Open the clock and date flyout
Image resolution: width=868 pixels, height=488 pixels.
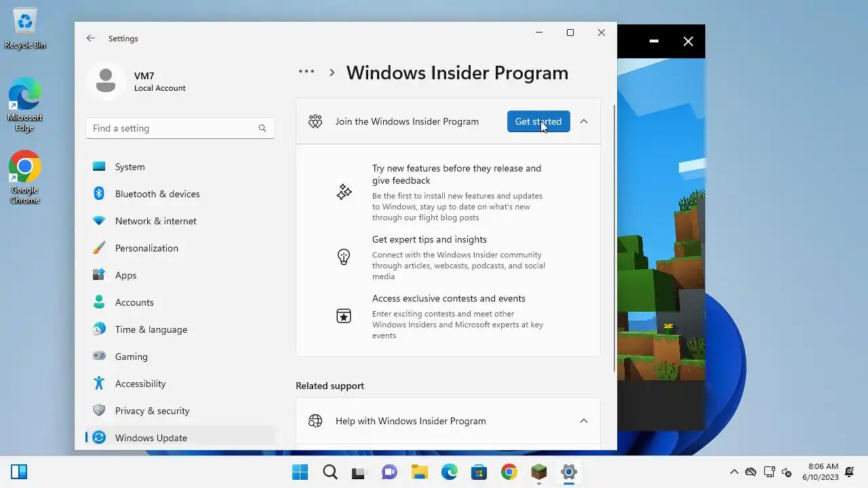pyautogui.click(x=821, y=472)
